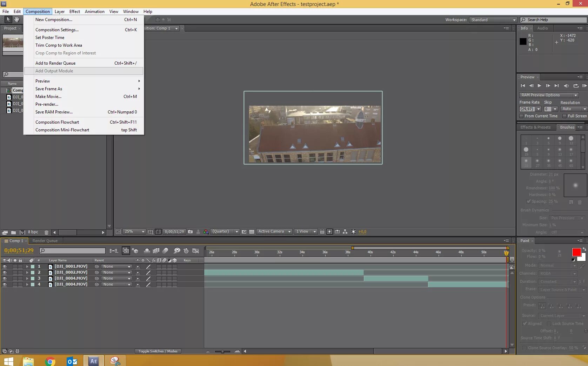
Task: Open the Parent dropdown for layer 1
Action: tap(116, 267)
